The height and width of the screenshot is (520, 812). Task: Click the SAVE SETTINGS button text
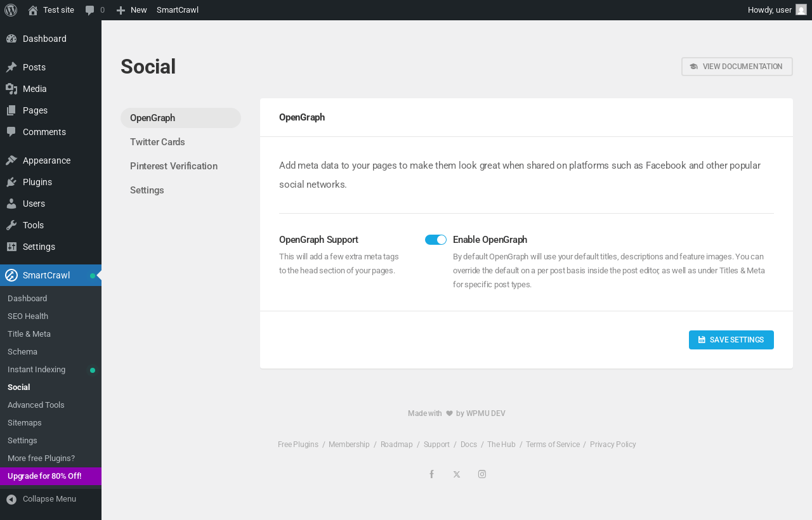737,340
